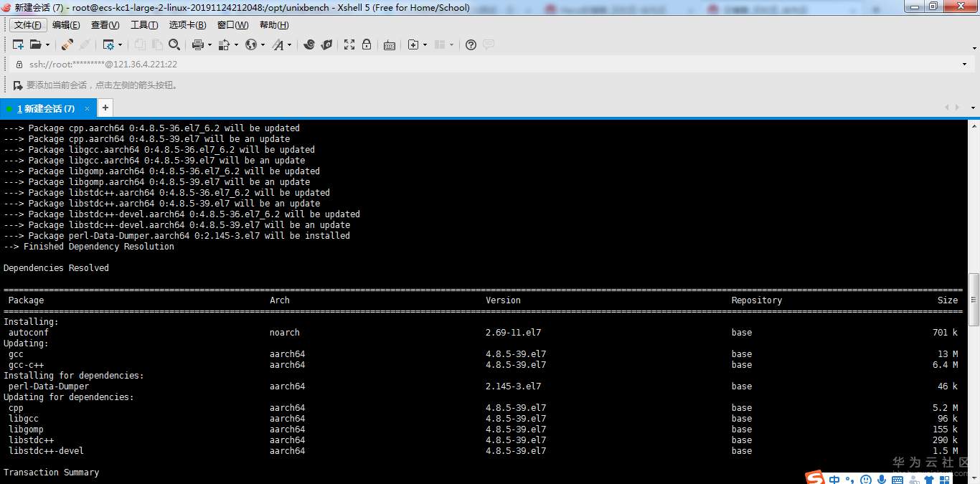Click the icon right of the swirl icon

(326, 44)
